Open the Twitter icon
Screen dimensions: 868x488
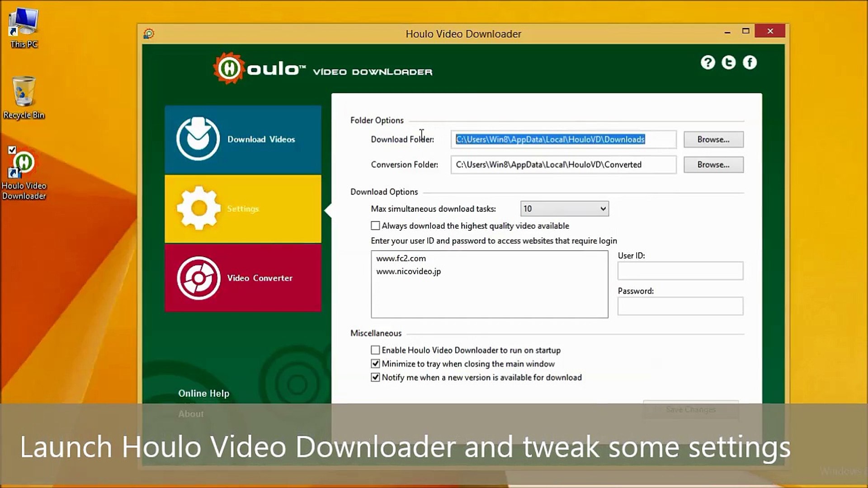tap(729, 62)
